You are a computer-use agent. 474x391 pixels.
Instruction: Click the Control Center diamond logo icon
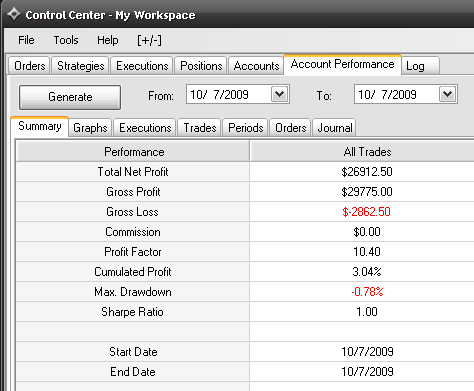tap(14, 14)
